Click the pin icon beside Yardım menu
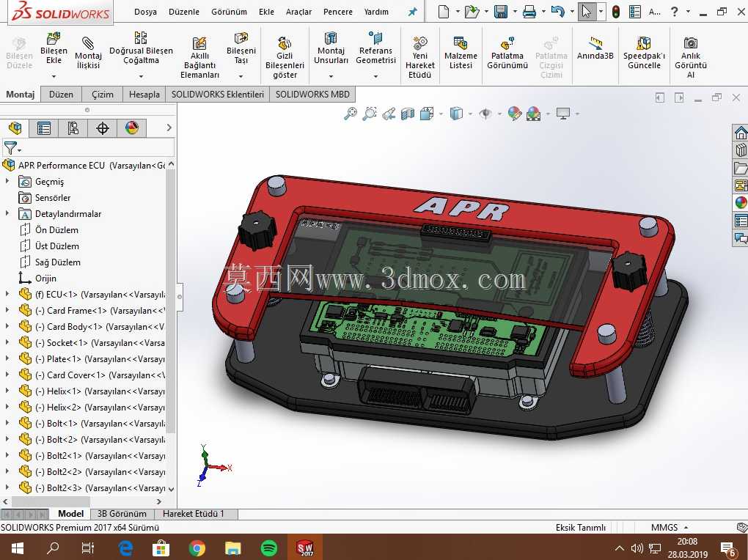This screenshot has width=748, height=560. tap(412, 12)
